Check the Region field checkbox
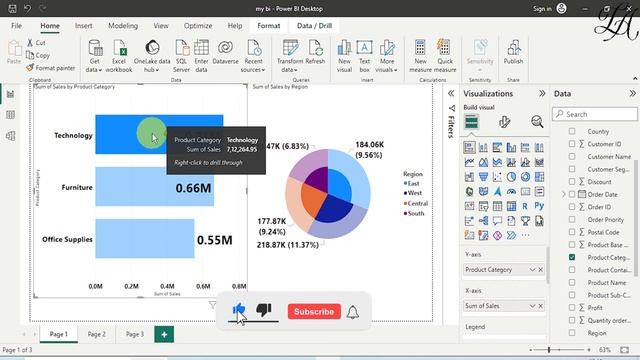Viewport: 640px width, 360px height. pos(572,333)
